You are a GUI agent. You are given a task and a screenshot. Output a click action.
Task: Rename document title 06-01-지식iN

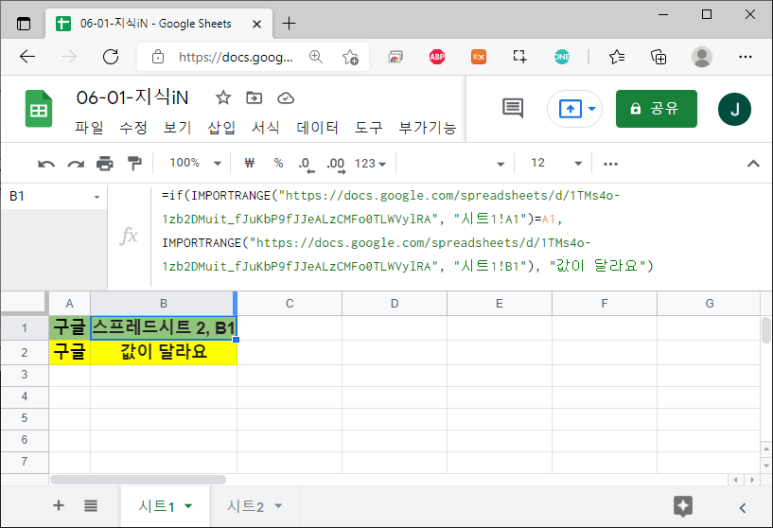point(132,98)
